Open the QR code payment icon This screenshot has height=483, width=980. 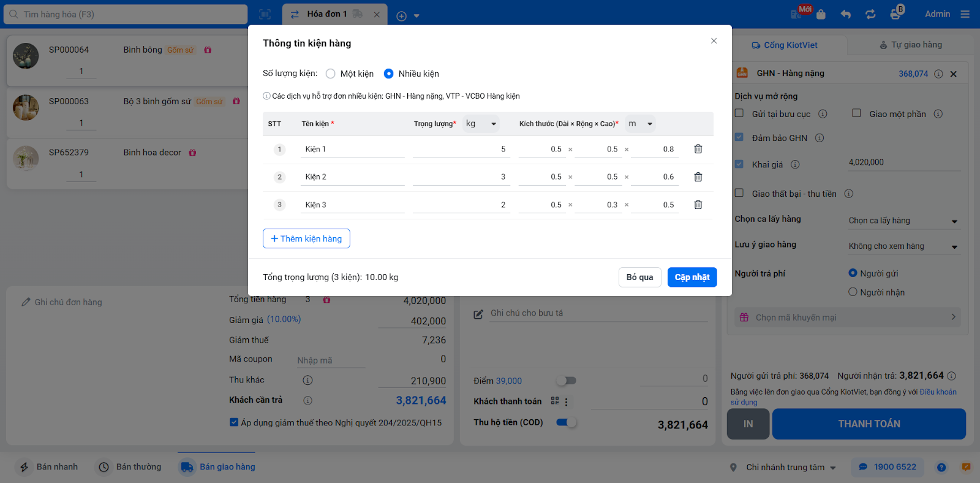555,401
